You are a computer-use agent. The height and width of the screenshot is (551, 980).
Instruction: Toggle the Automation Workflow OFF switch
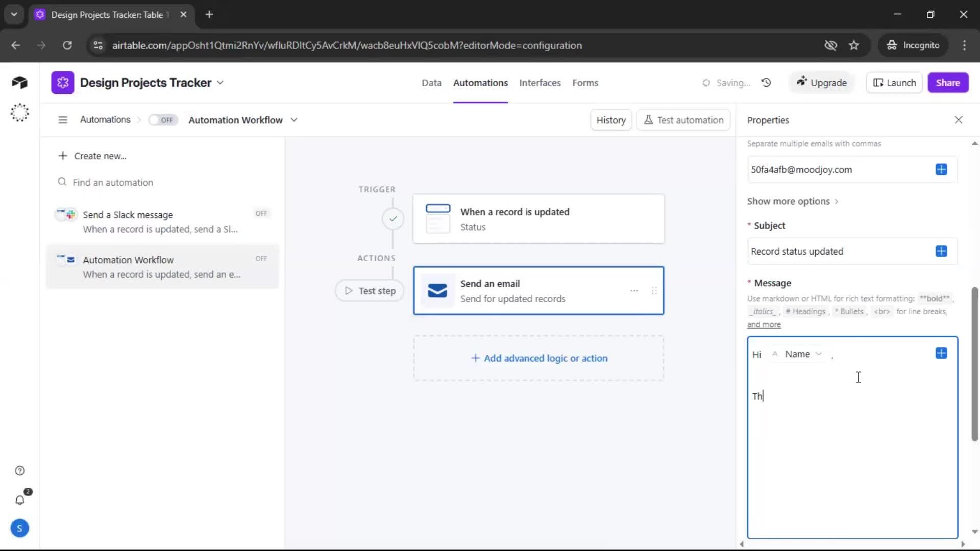[x=163, y=120]
